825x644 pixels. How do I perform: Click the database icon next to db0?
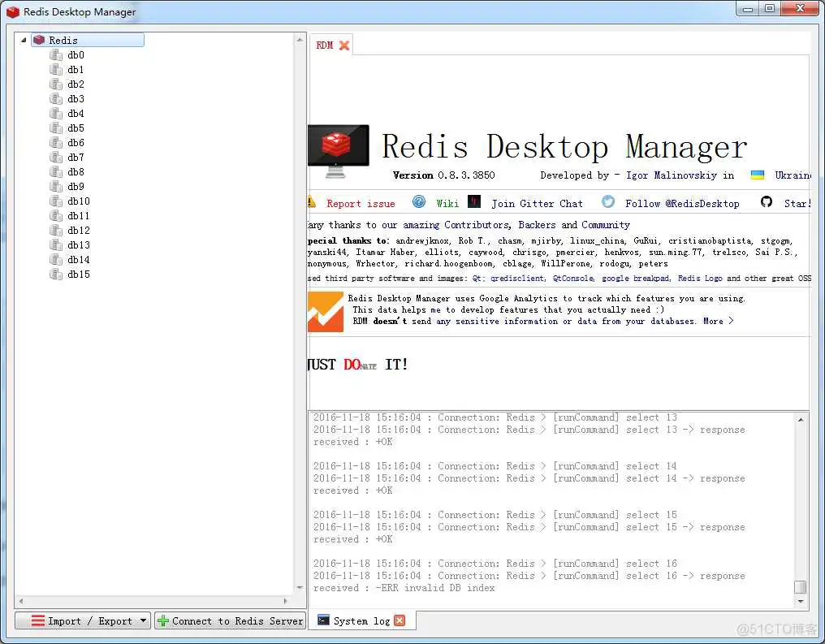pos(56,54)
